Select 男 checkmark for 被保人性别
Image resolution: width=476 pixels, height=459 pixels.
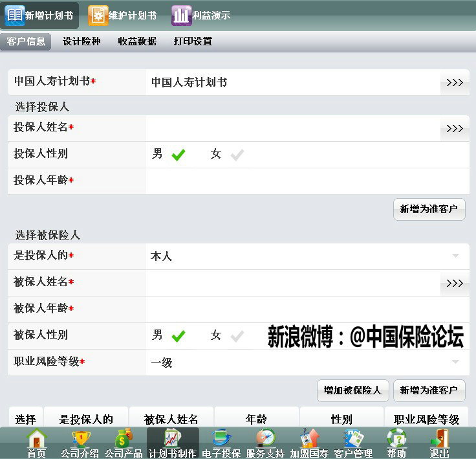[x=178, y=336]
